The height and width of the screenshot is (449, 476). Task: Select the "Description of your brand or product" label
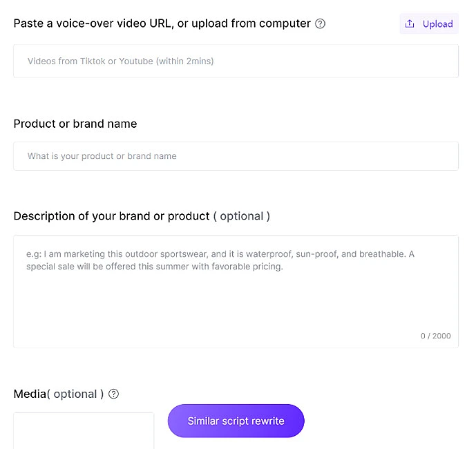[111, 216]
